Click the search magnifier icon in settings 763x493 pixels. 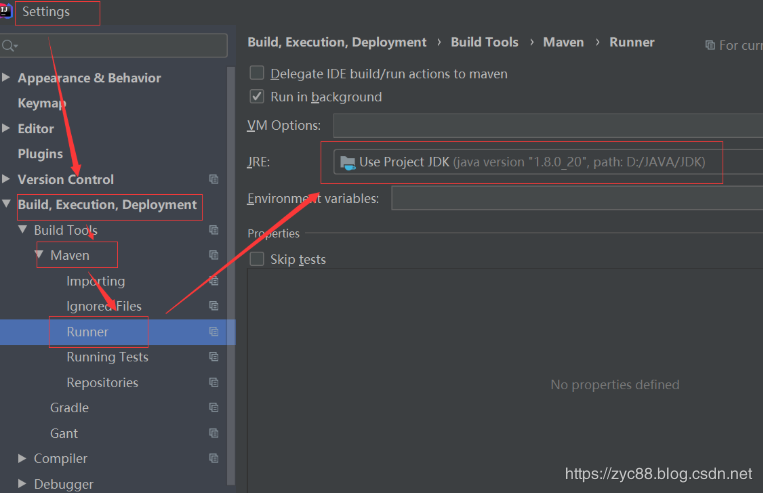coord(9,46)
